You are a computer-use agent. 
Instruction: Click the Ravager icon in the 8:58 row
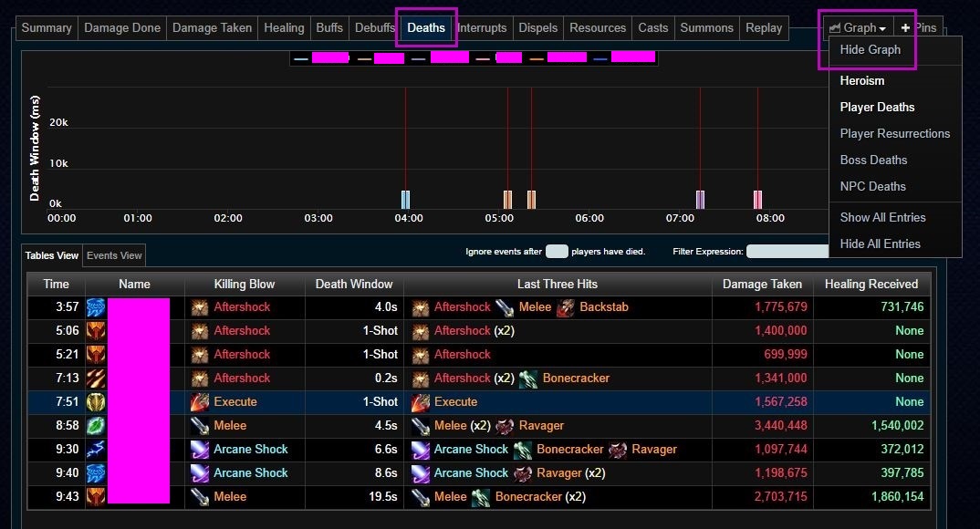click(x=505, y=426)
